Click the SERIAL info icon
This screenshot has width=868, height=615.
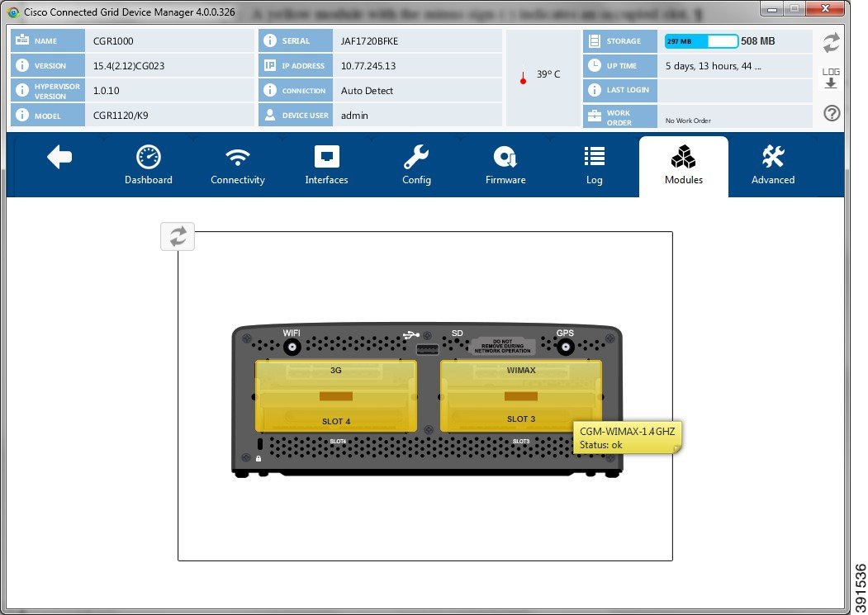tap(269, 40)
